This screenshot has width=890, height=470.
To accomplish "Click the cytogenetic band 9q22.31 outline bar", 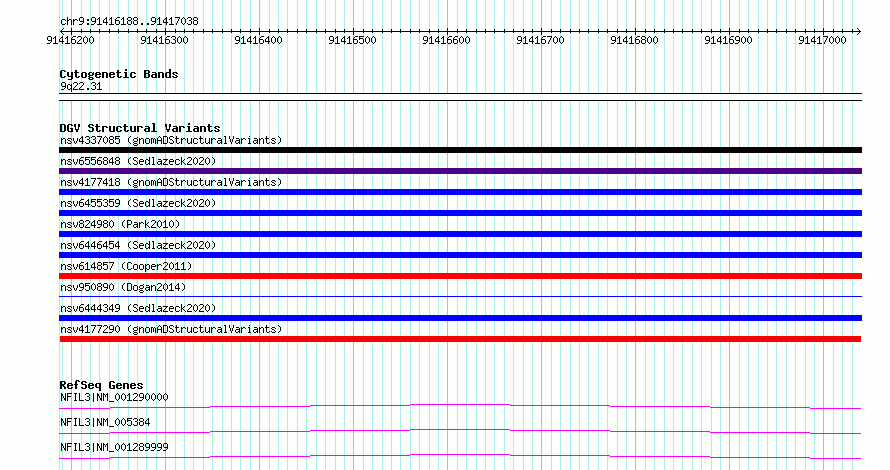I will coord(460,97).
